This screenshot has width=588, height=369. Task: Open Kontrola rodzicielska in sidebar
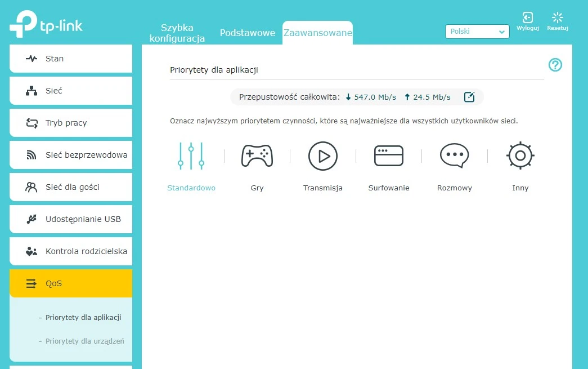(71, 251)
